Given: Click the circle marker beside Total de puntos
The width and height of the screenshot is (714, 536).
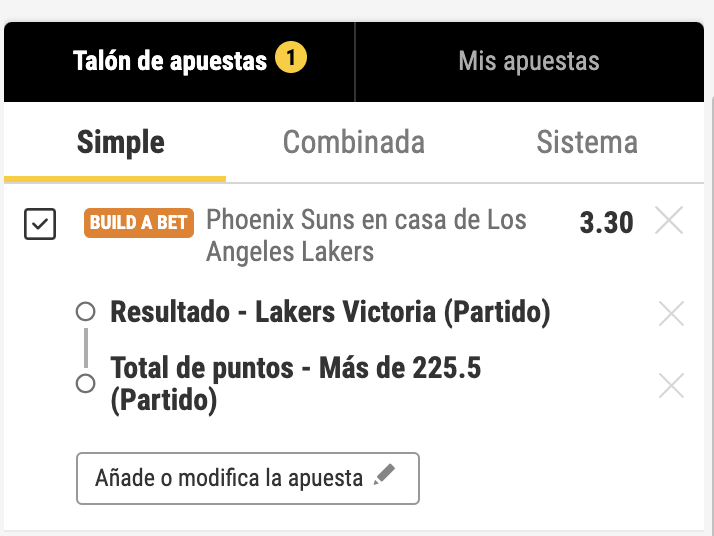Looking at the screenshot, I should coord(86,383).
